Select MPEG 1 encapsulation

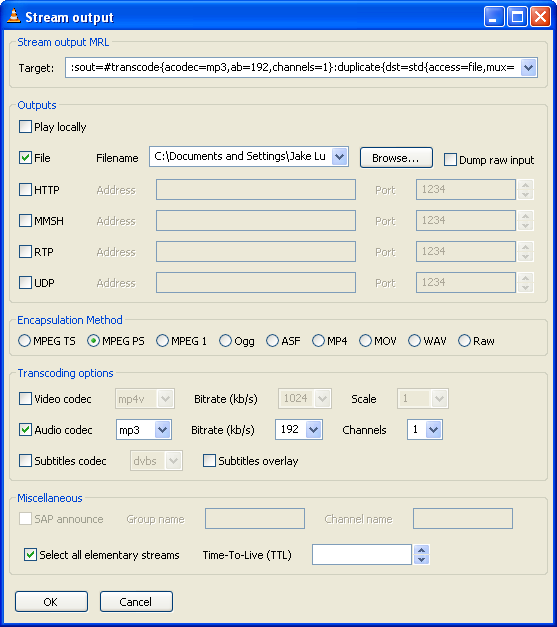coord(162,341)
